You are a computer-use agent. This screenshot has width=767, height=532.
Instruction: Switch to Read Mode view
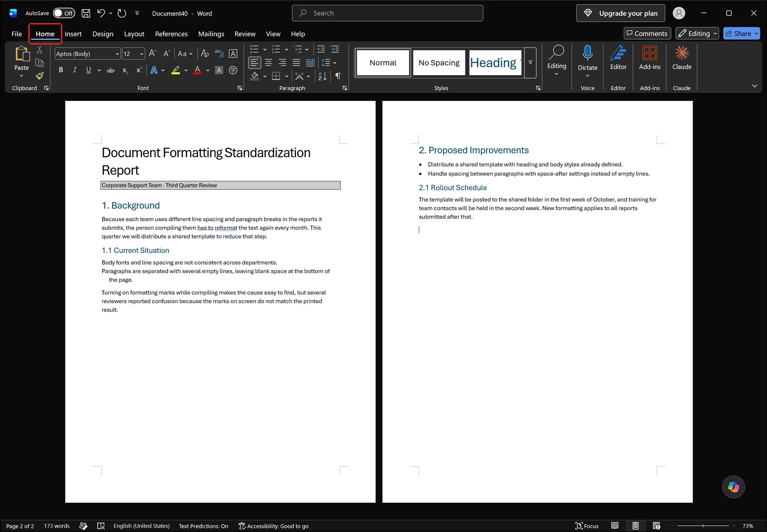click(615, 526)
